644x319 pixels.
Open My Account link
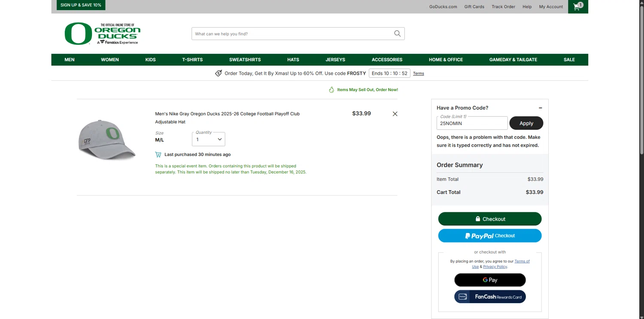click(x=551, y=7)
